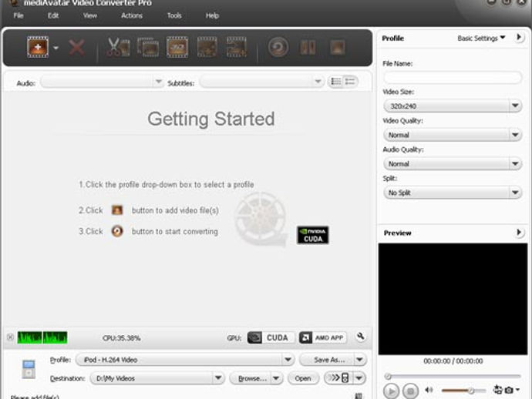
Task: Open the snapshot camera dropdown arrow
Action: coord(517,390)
